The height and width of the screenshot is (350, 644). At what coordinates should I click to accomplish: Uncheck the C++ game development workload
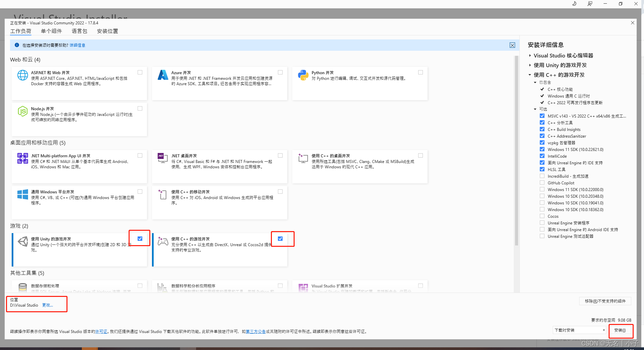tap(280, 238)
